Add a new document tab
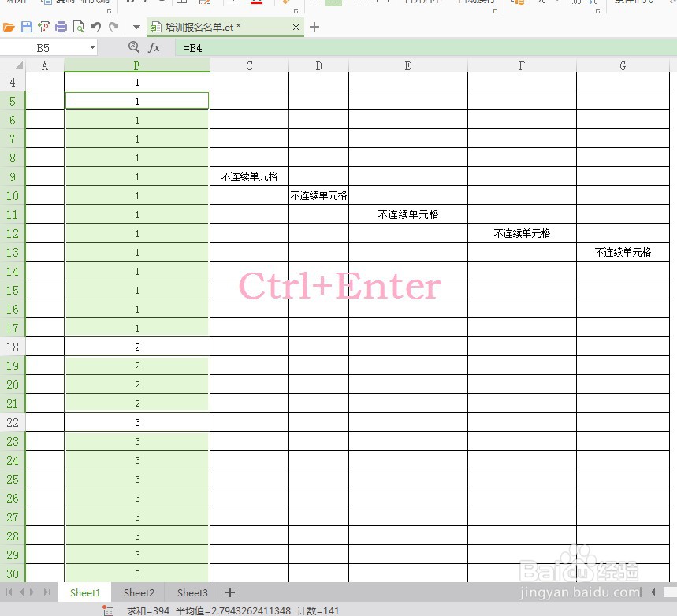Screen dimensions: 677x616 pos(314,28)
